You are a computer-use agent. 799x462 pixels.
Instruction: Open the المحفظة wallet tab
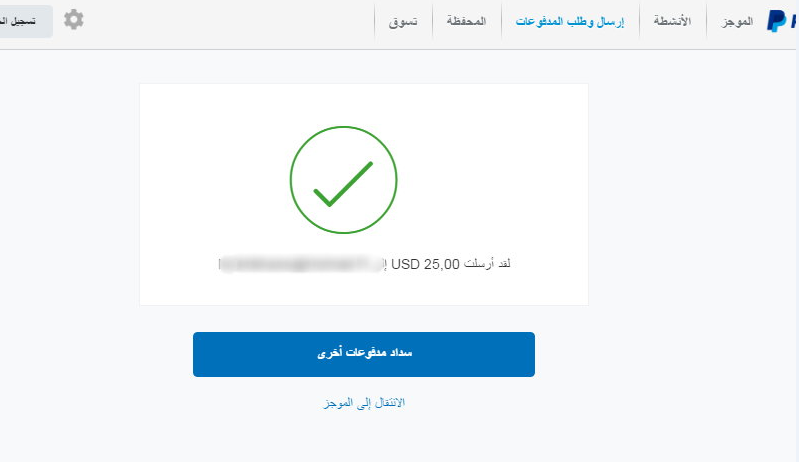pyautogui.click(x=466, y=21)
